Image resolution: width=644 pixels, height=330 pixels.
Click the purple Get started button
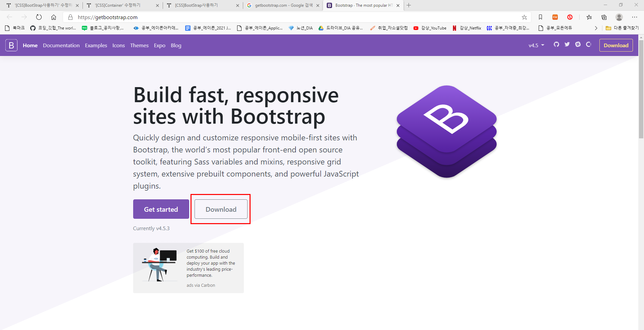[x=161, y=209]
